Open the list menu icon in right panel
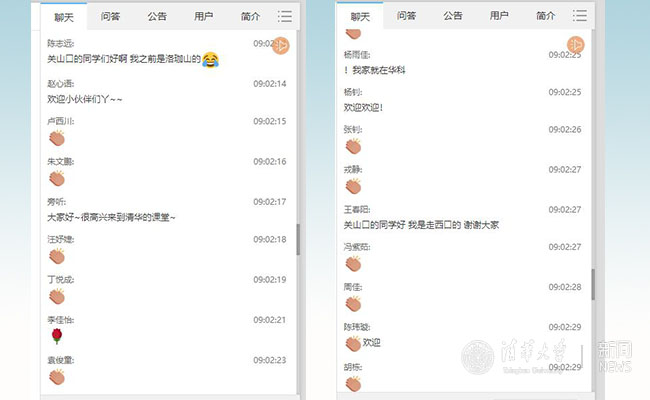650x400 pixels. coord(580,16)
